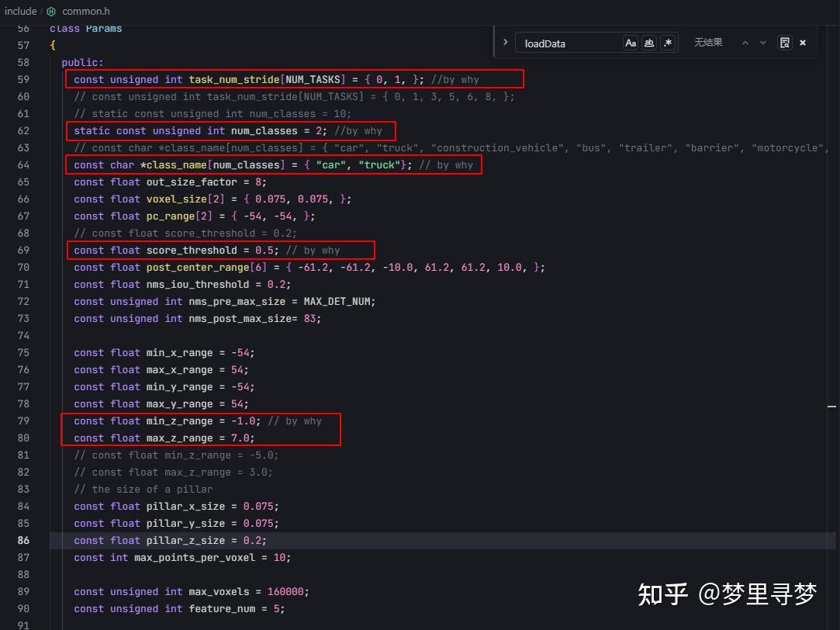This screenshot has width=840, height=630.
Task: Click 'task_num_stride' on line 59
Action: coord(234,79)
